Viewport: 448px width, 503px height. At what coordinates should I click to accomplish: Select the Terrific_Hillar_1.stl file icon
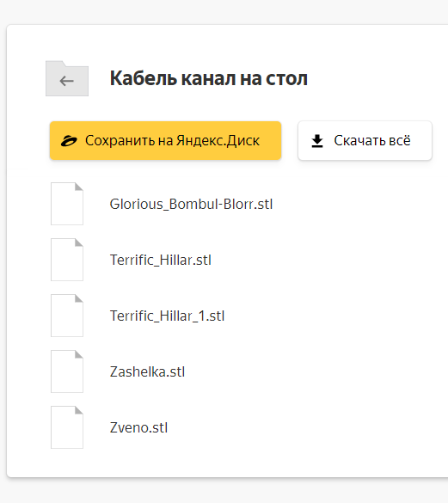pyautogui.click(x=67, y=316)
